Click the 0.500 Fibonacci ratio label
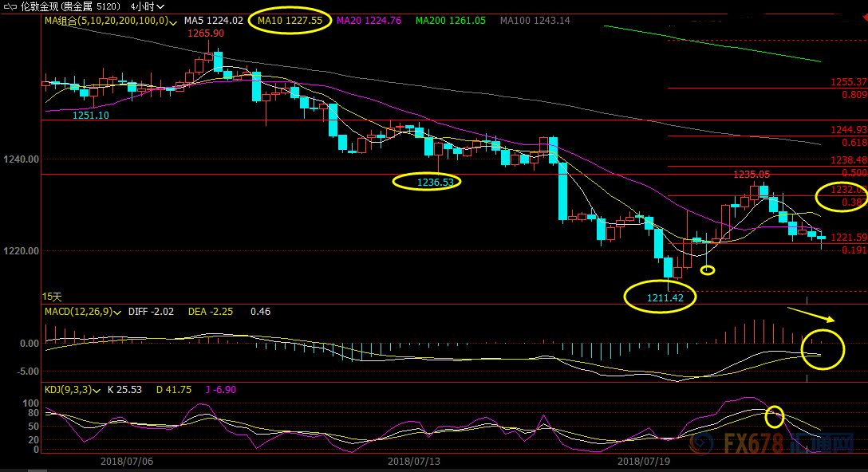Image resolution: width=868 pixels, height=472 pixels. point(854,173)
